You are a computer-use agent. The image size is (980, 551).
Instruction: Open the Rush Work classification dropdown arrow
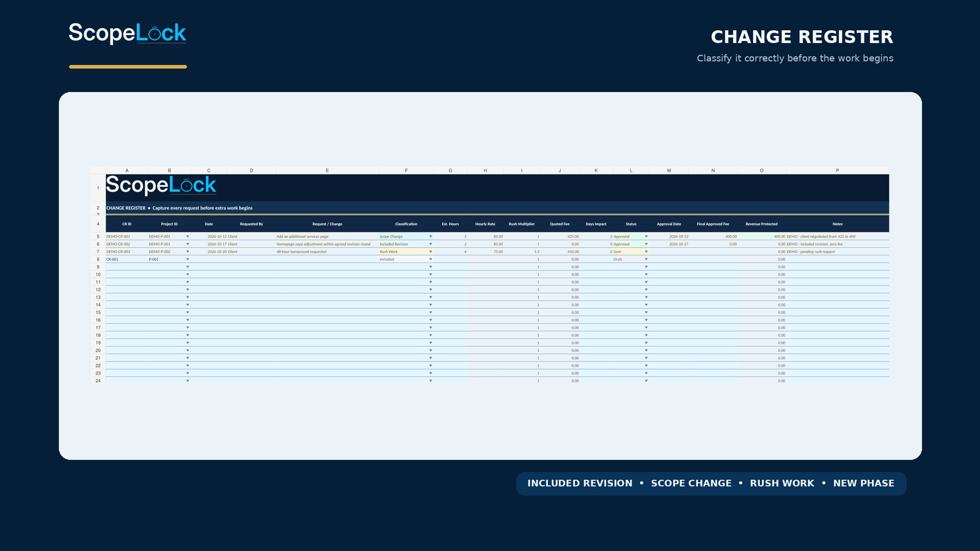coord(431,252)
